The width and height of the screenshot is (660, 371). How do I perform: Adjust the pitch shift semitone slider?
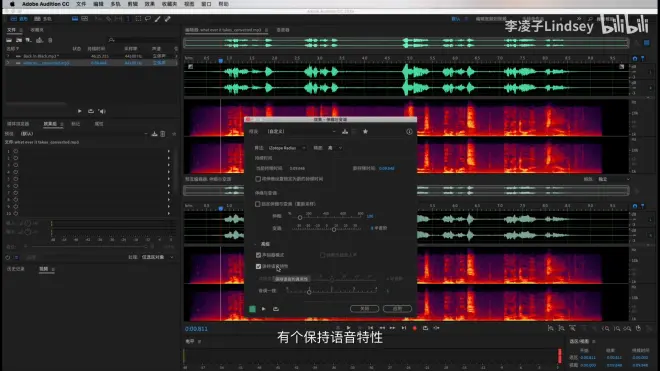[x=334, y=230]
